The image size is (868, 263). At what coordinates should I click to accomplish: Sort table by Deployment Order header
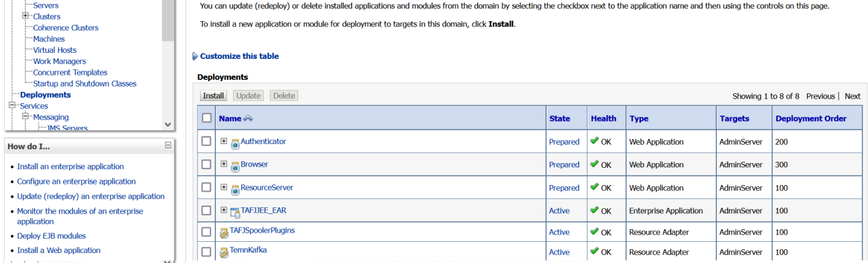click(811, 119)
